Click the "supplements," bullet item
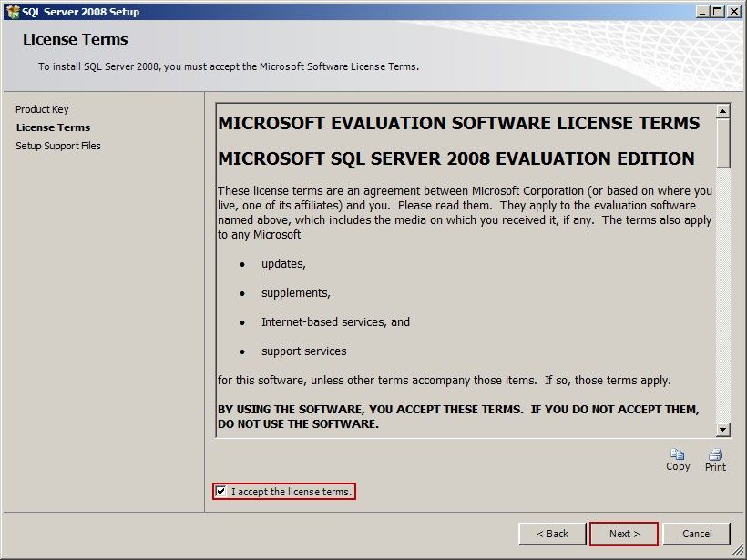The image size is (747, 560). [x=296, y=293]
